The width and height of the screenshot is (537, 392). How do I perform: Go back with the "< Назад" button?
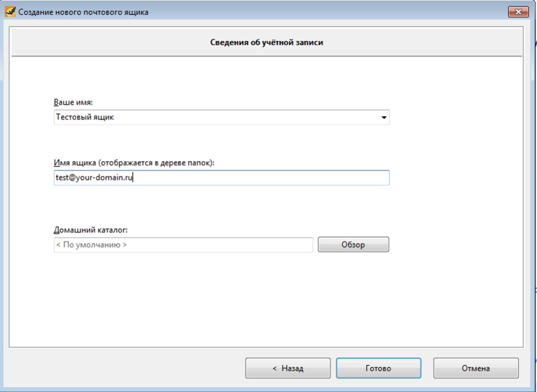[287, 368]
